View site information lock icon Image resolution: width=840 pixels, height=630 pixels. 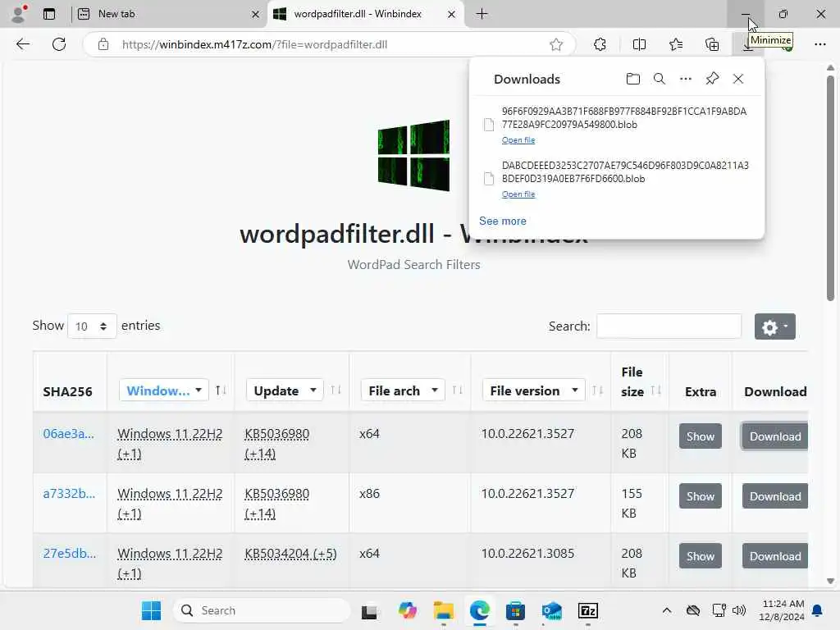tap(103, 44)
